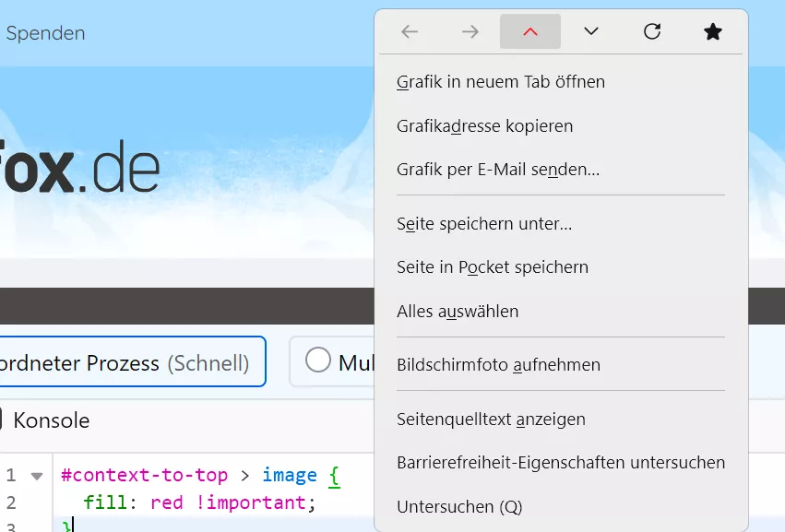Select 'Alles auswählen' entry
This screenshot has height=532, width=785.
point(561,312)
